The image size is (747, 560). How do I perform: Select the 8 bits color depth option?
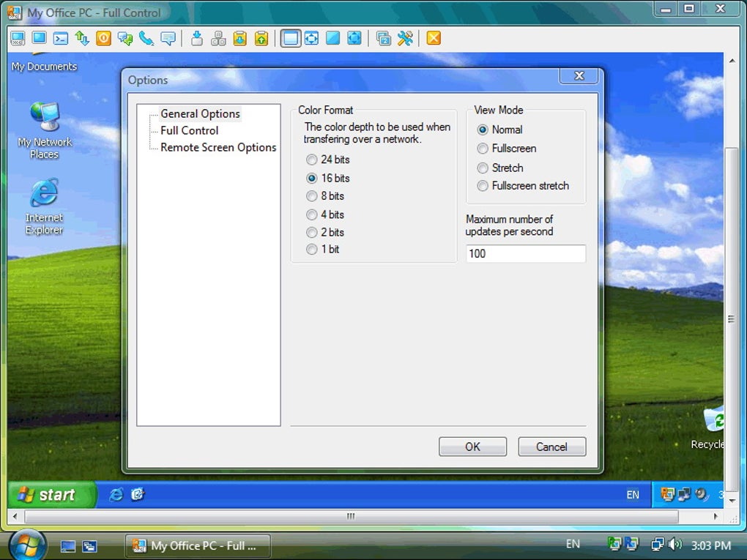point(325,195)
